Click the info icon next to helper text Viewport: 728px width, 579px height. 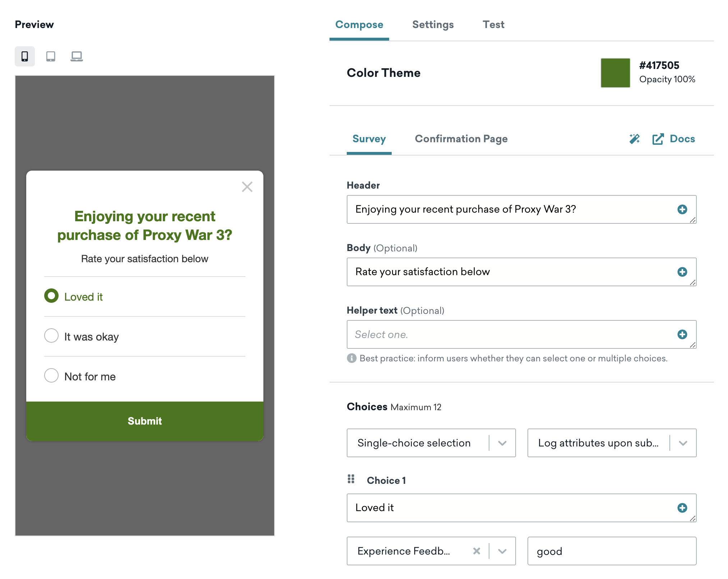point(352,358)
